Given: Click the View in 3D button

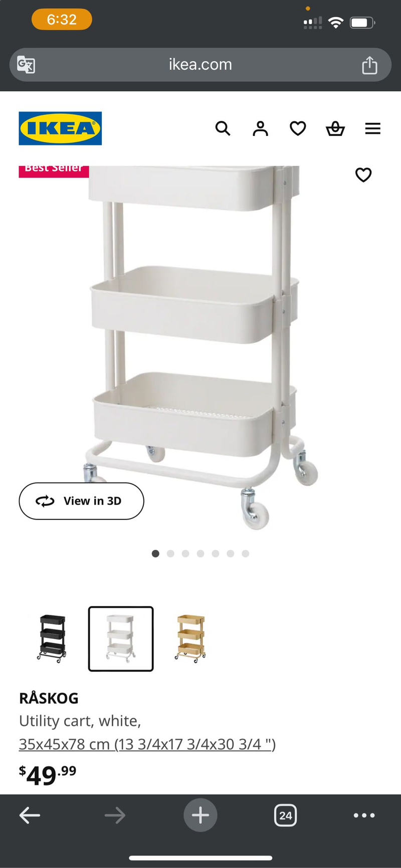Looking at the screenshot, I should (x=81, y=501).
